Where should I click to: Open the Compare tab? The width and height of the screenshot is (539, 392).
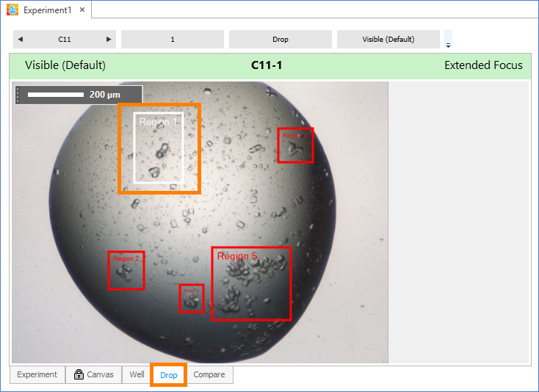coord(209,374)
